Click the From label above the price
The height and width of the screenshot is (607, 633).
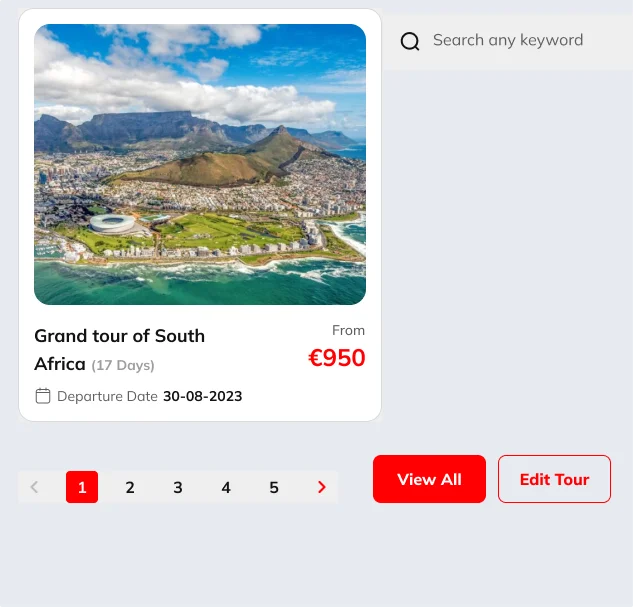(x=349, y=330)
